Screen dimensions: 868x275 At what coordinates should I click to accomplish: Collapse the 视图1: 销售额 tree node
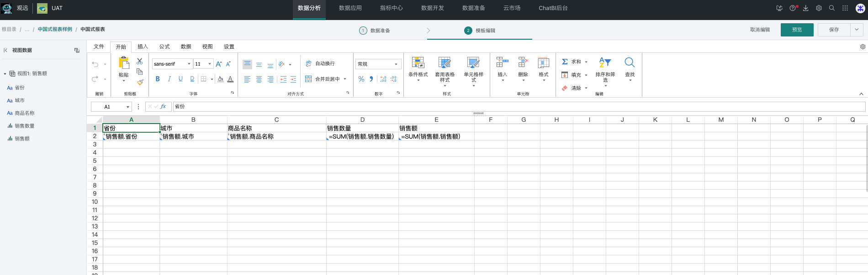[x=5, y=74]
